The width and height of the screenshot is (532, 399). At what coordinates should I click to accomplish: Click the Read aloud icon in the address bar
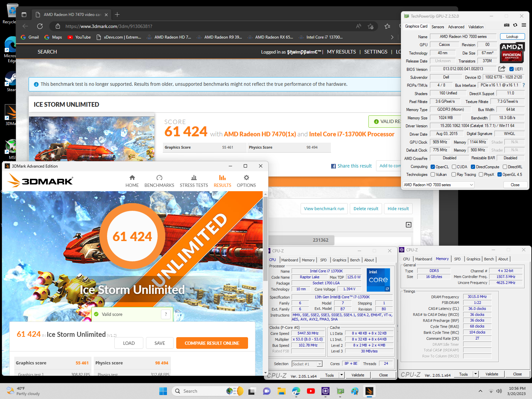[x=358, y=26]
